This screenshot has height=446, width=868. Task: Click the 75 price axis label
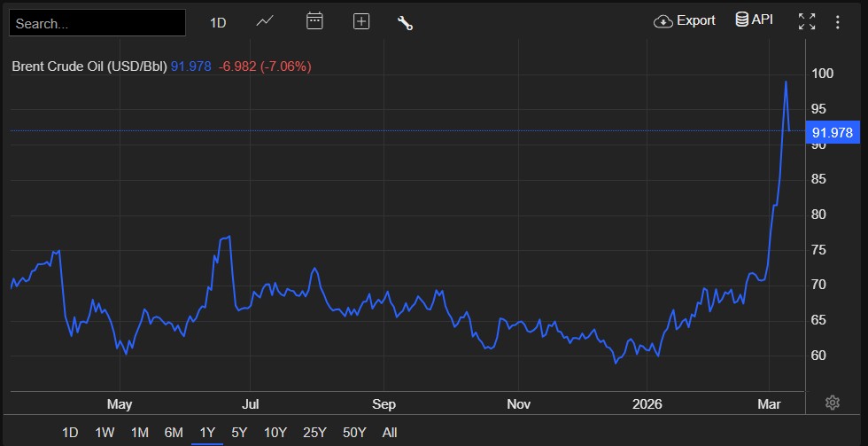(x=818, y=250)
